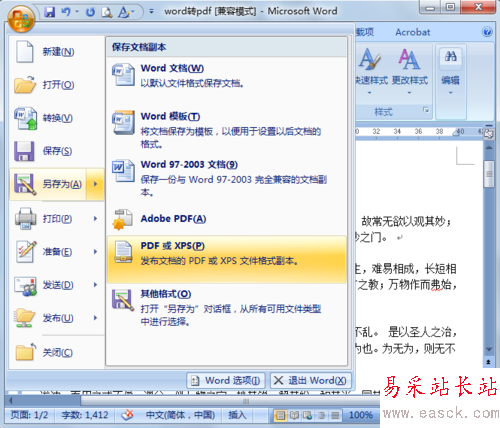Switch to Outline view
This screenshot has width=500, height=428.
pos(321,415)
